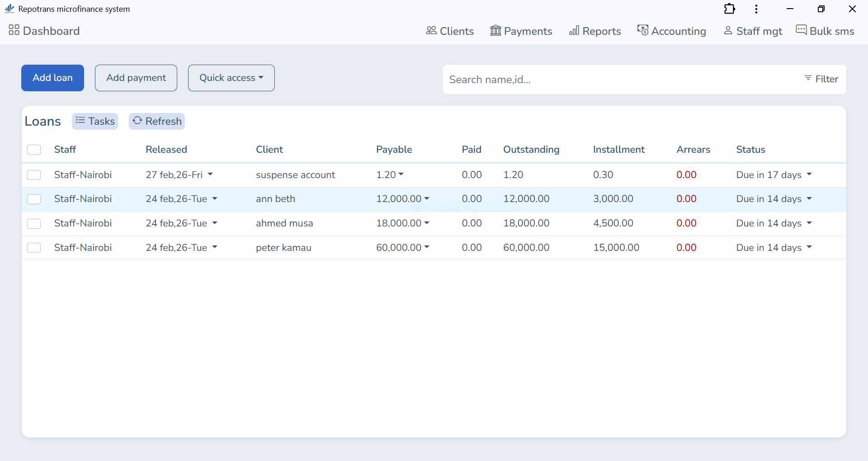Open the Clients section icon
Screen dimensions: 868x461
pyautogui.click(x=431, y=31)
